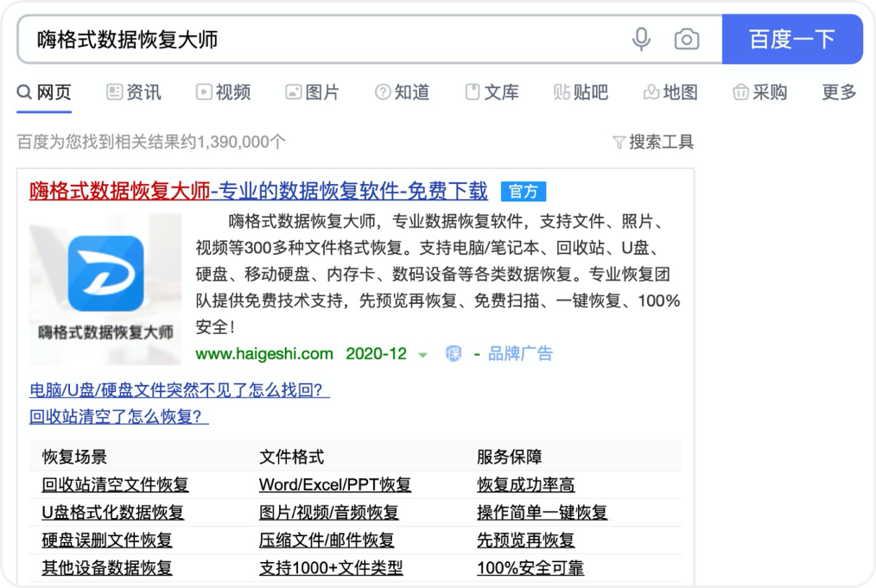Switch to the 视频 tab
Image resolution: width=876 pixels, height=588 pixels.
[x=223, y=92]
